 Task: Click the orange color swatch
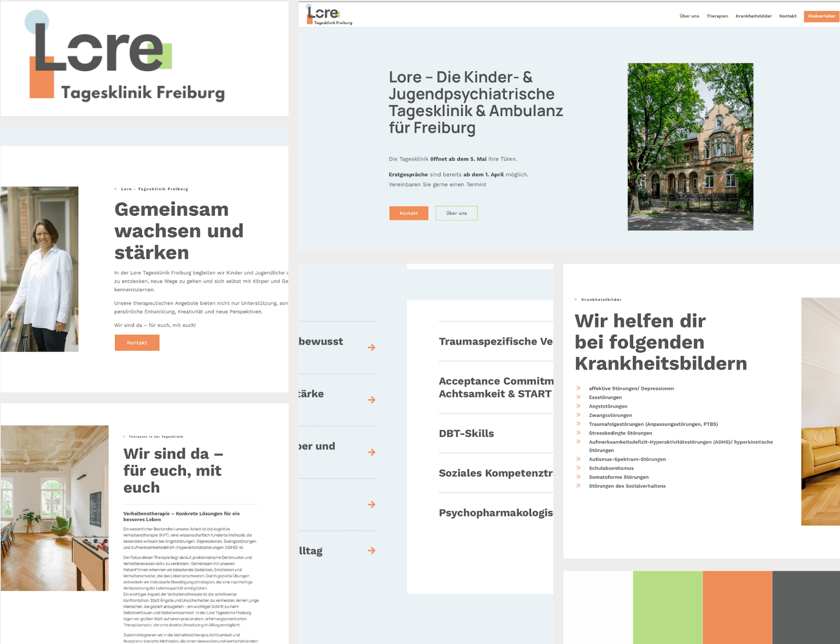point(737,608)
